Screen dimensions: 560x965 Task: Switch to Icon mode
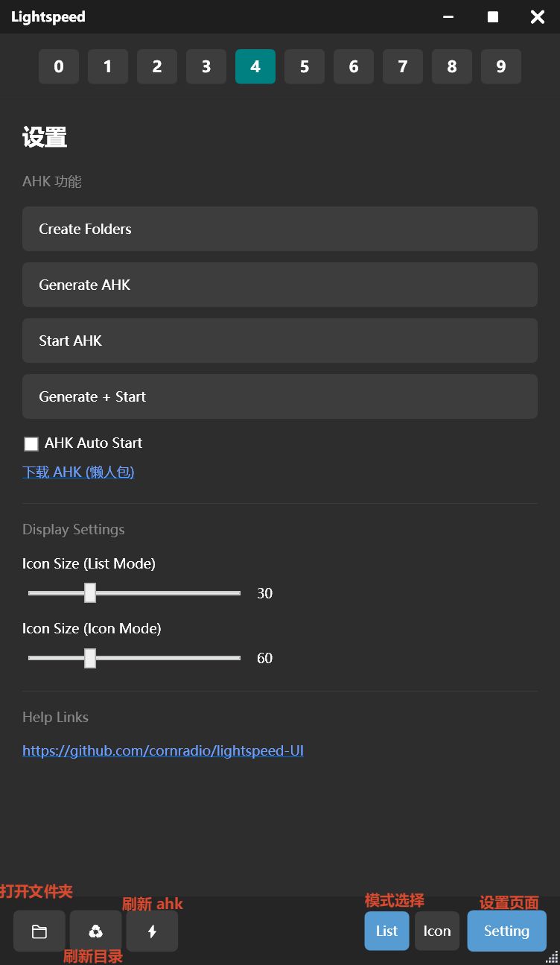[437, 931]
